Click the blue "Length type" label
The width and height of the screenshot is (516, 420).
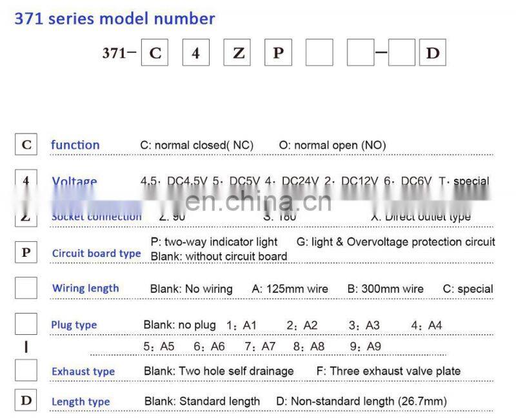tap(81, 402)
